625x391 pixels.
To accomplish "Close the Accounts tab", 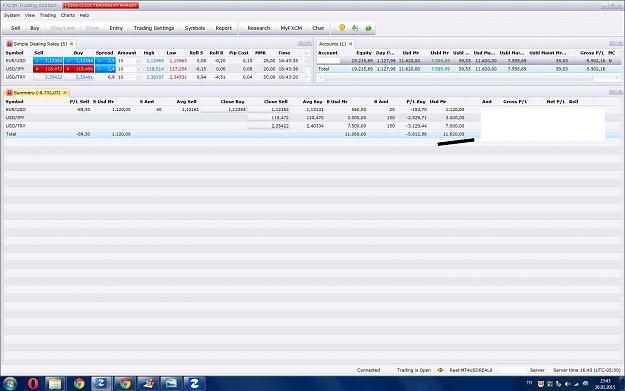I will pos(351,44).
